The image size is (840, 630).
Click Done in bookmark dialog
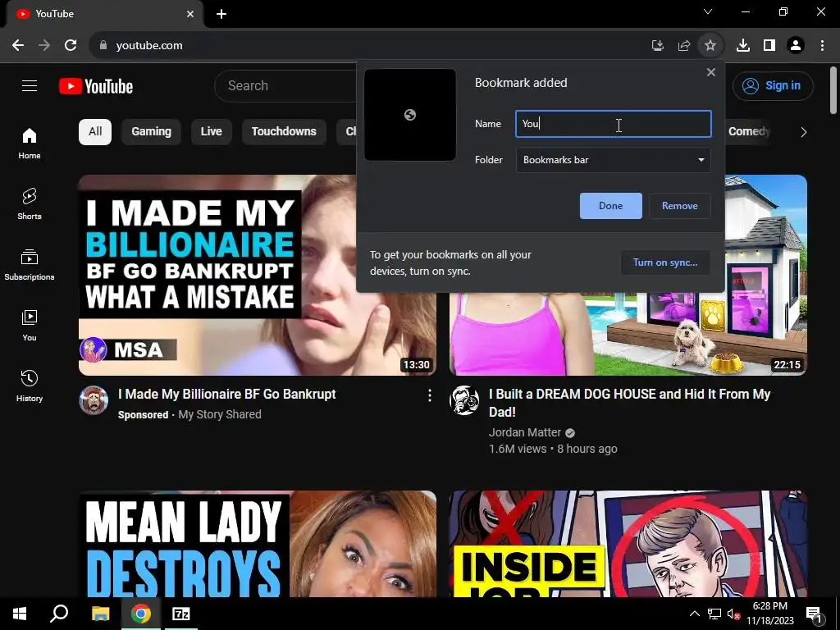pos(610,206)
